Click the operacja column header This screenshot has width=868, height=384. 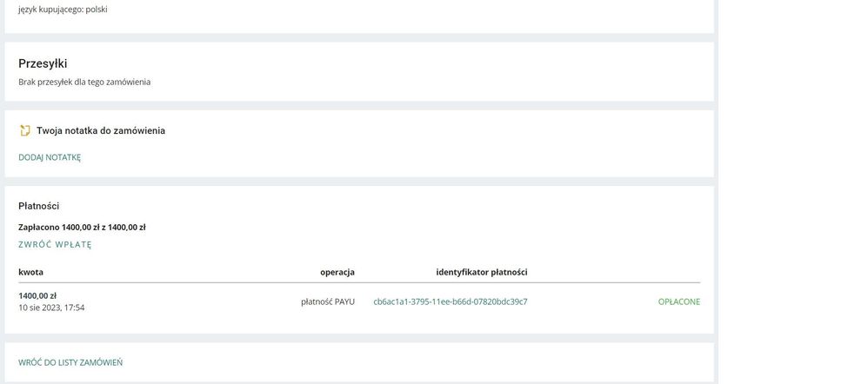tap(337, 272)
